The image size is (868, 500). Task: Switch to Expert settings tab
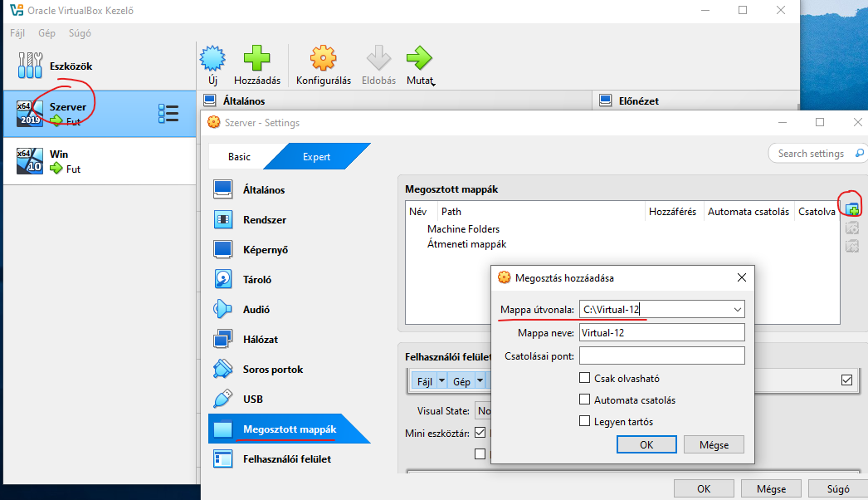(x=317, y=157)
